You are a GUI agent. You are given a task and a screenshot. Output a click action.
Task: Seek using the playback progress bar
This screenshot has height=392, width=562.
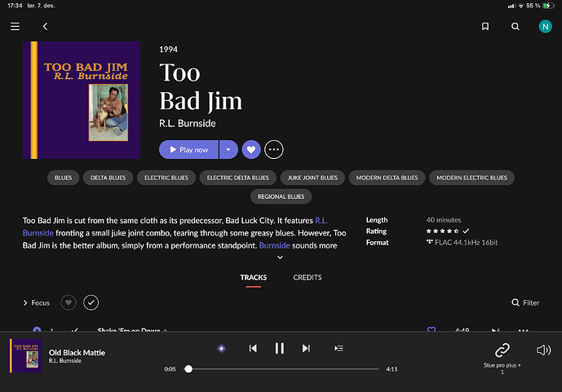(281, 369)
